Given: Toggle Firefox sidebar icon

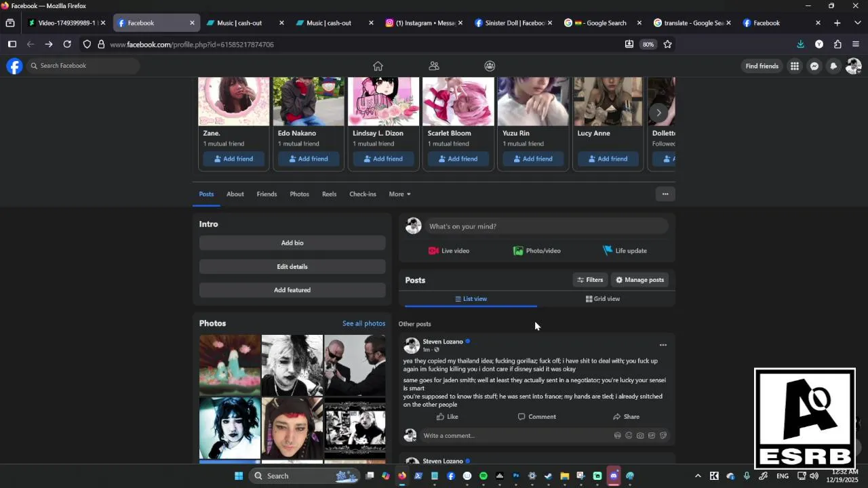Looking at the screenshot, I should [12, 44].
